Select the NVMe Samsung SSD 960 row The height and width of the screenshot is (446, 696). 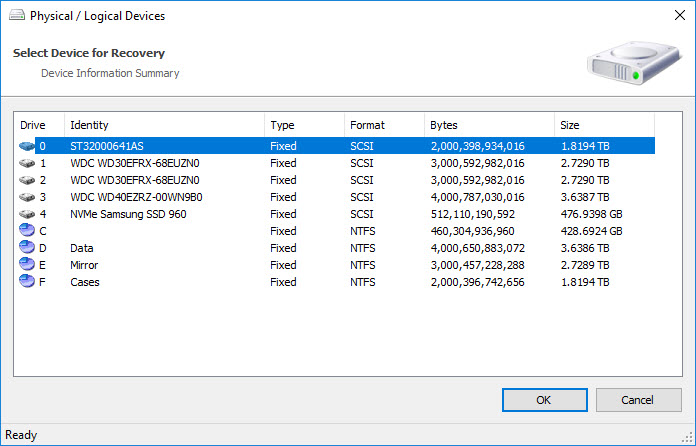click(x=128, y=214)
